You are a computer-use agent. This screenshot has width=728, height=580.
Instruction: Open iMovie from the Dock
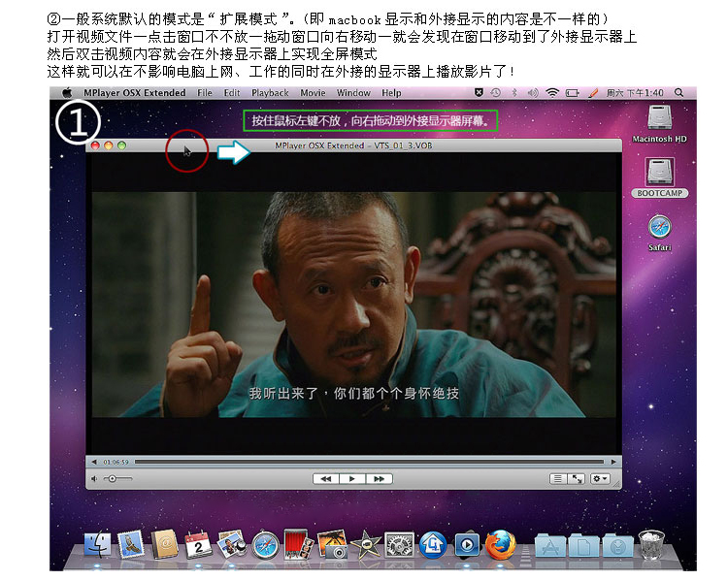[x=366, y=544]
